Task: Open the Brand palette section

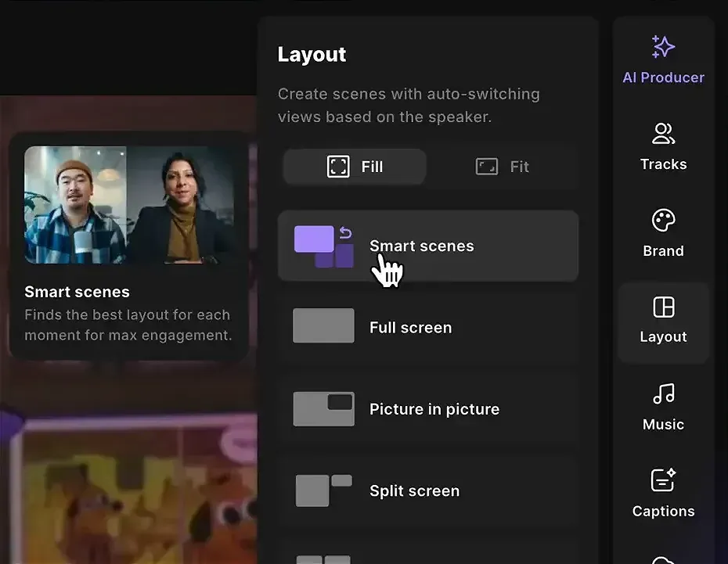Action: click(x=663, y=233)
